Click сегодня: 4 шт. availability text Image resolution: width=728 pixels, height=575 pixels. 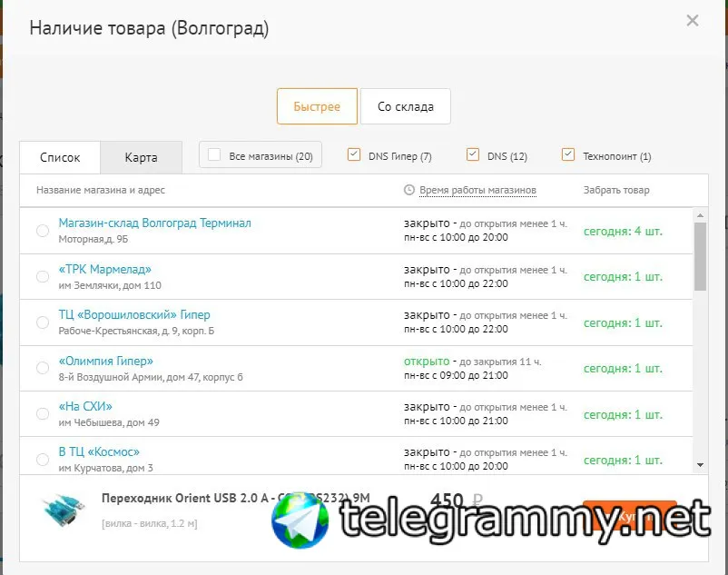pyautogui.click(x=623, y=231)
